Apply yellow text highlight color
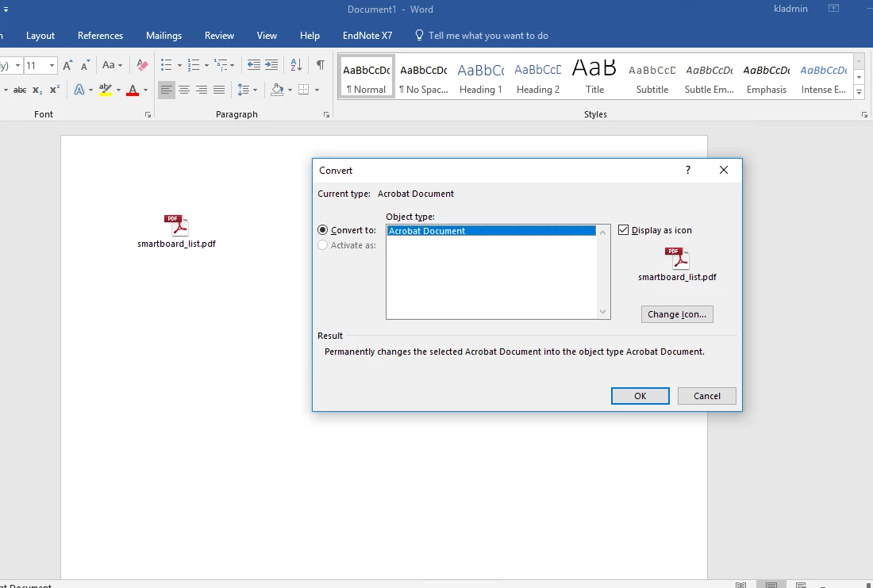This screenshot has height=588, width=873. tap(106, 90)
